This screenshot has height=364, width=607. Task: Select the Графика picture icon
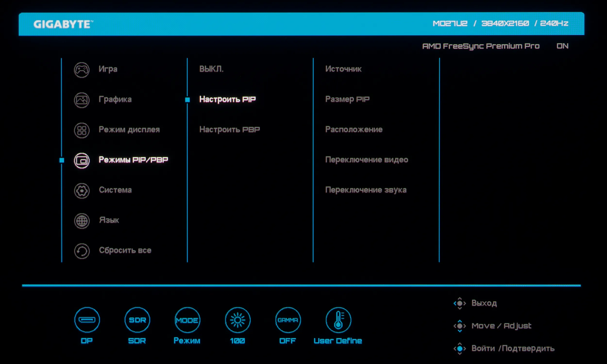[82, 100]
